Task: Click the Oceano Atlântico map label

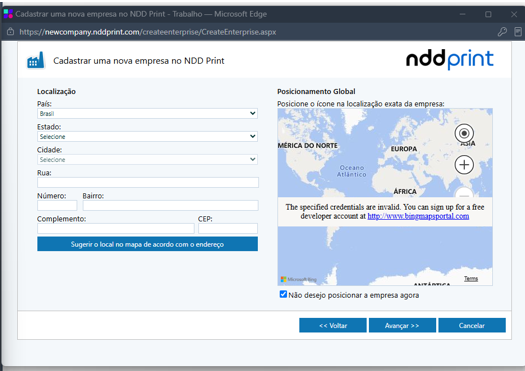Action: [x=352, y=171]
